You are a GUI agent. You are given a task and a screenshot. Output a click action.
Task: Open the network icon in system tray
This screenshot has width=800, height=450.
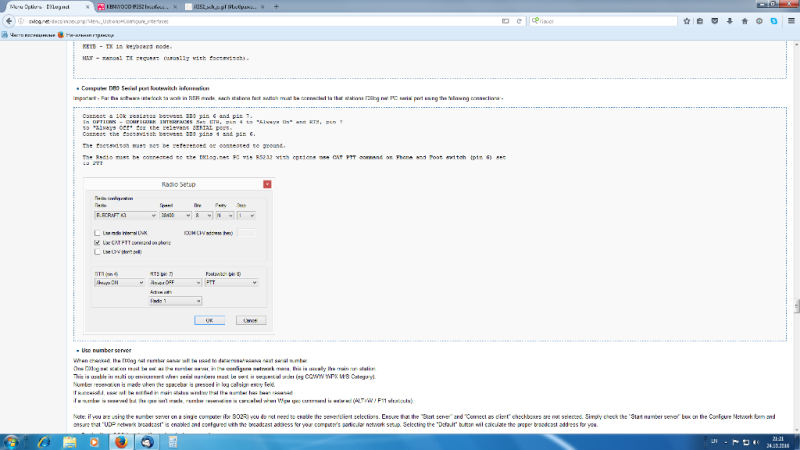point(746,442)
